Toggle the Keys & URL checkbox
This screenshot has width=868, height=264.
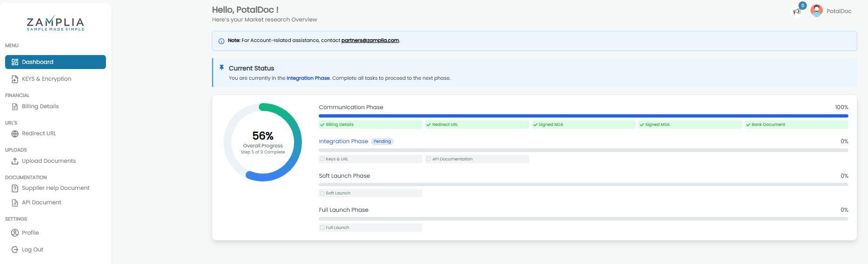point(322,159)
